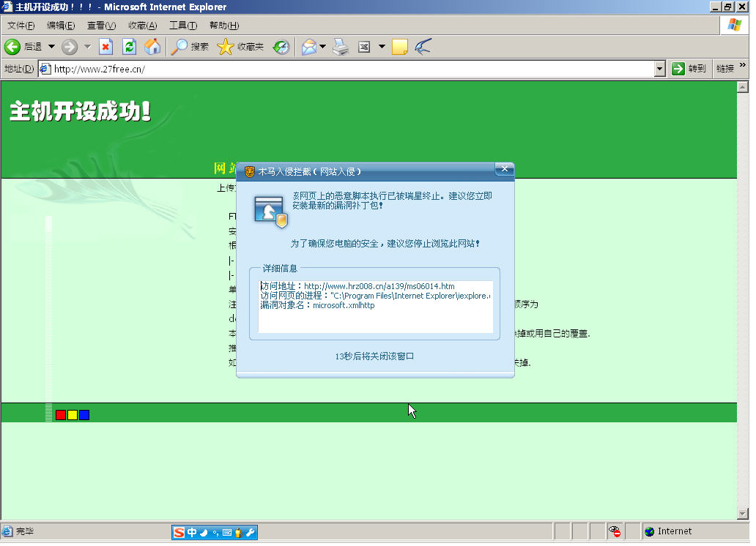Screen dimensions: 756x546
Task: Open the 工具(T) menu
Action: pyautogui.click(x=183, y=26)
